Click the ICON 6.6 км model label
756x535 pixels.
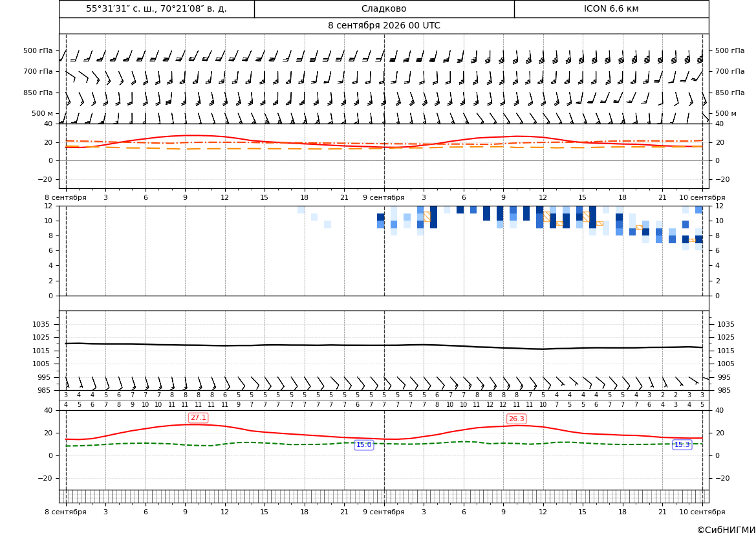click(x=611, y=8)
